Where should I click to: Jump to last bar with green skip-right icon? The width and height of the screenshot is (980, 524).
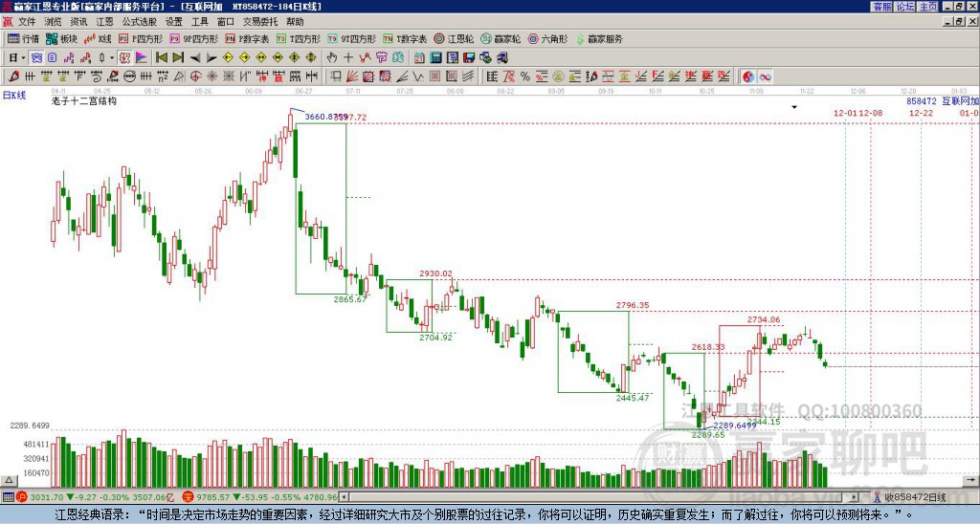click(178, 58)
